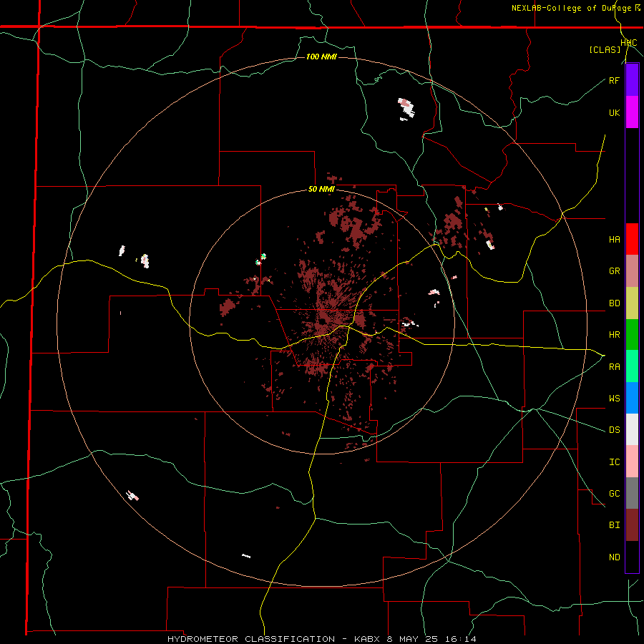Click the ND legend label text
The height and width of the screenshot is (644, 644).
pos(614,557)
